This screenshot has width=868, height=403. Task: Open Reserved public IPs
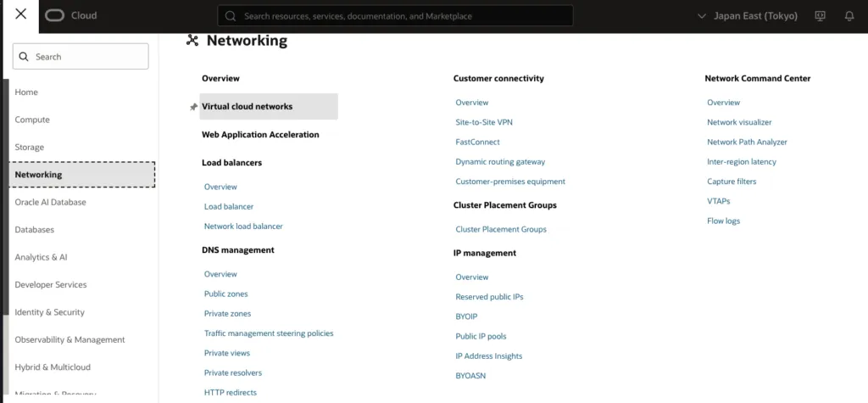[x=489, y=297]
